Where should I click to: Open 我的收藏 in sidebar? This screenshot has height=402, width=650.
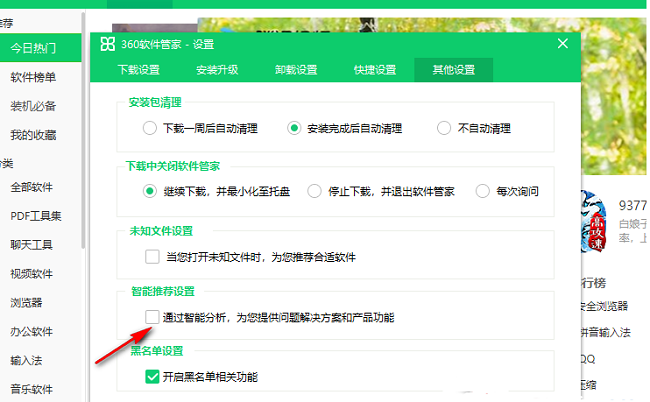(x=33, y=135)
